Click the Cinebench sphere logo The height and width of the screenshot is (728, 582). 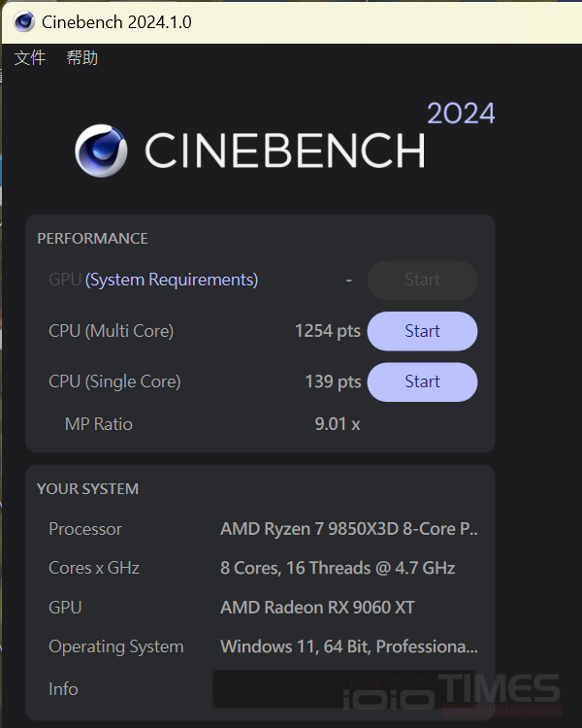pos(101,150)
